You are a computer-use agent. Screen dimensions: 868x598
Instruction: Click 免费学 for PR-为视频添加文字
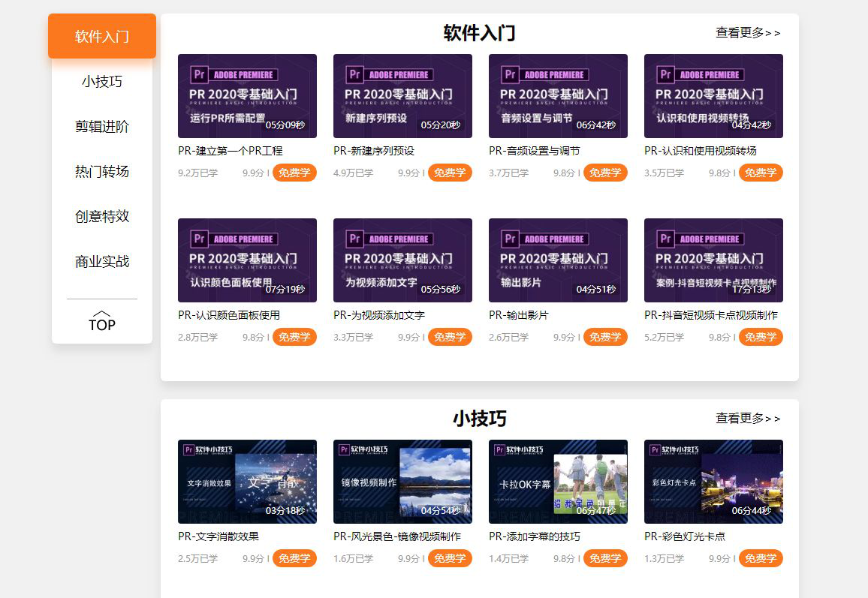point(450,337)
